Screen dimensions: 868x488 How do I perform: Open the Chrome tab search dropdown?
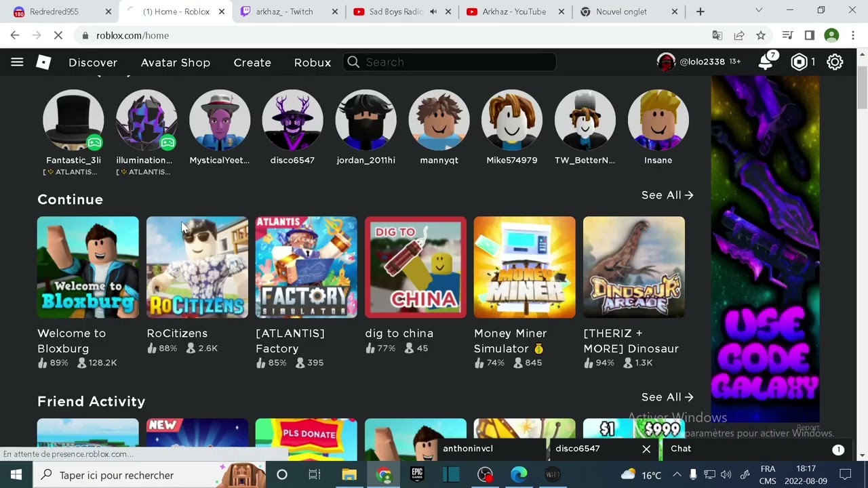[759, 10]
